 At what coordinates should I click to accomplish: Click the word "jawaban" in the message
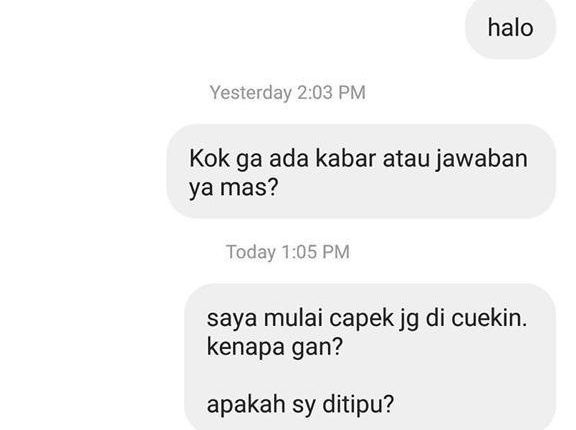pyautogui.click(x=482, y=160)
